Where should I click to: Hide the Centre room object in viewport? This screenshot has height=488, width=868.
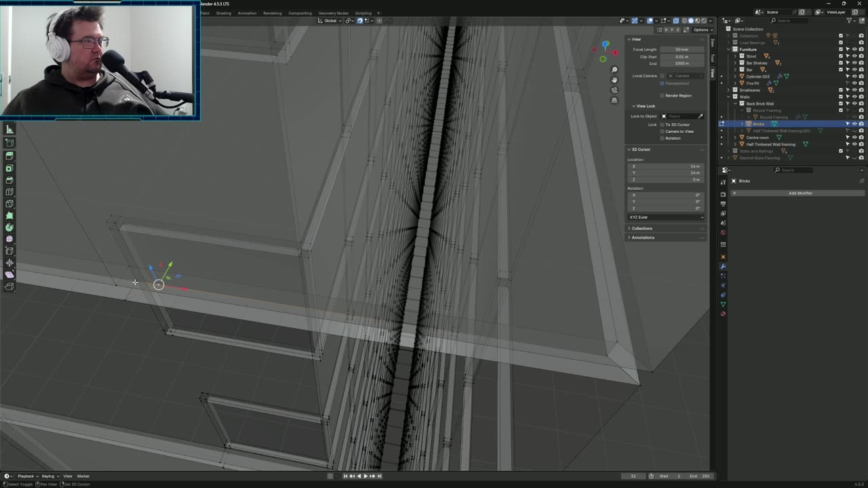(x=854, y=138)
